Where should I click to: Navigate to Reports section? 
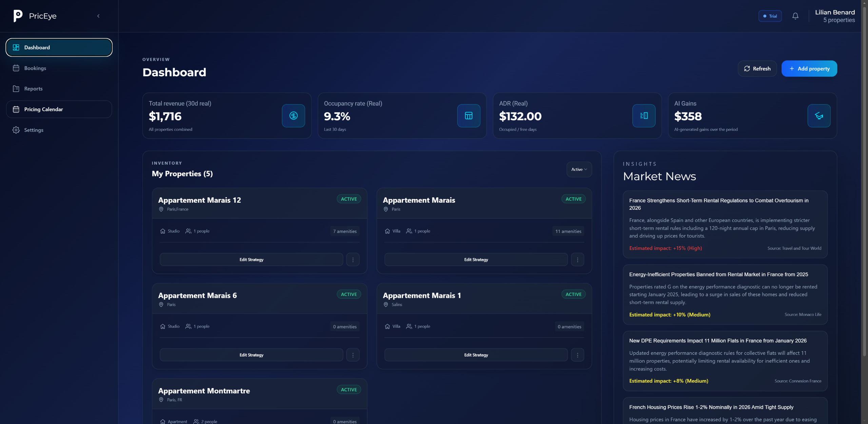33,89
